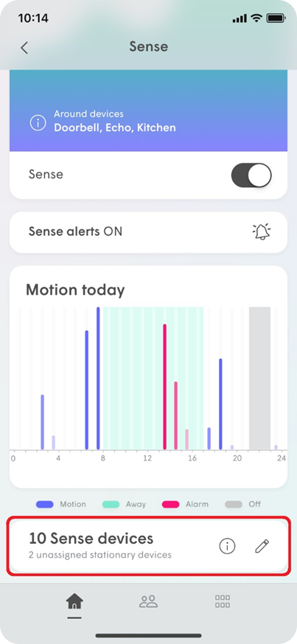Open the Home tab in bottom bar
This screenshot has width=297, height=644.
pyautogui.click(x=74, y=602)
